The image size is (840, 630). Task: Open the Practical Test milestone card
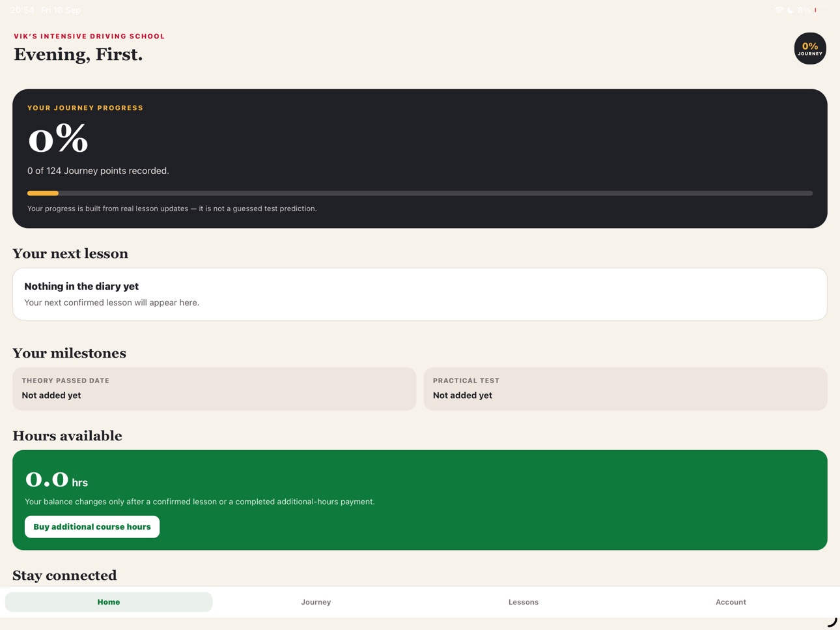pyautogui.click(x=626, y=389)
